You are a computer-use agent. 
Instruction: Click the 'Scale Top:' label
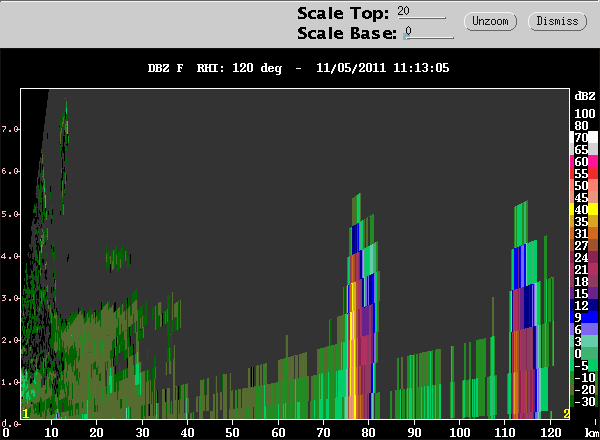coord(343,13)
